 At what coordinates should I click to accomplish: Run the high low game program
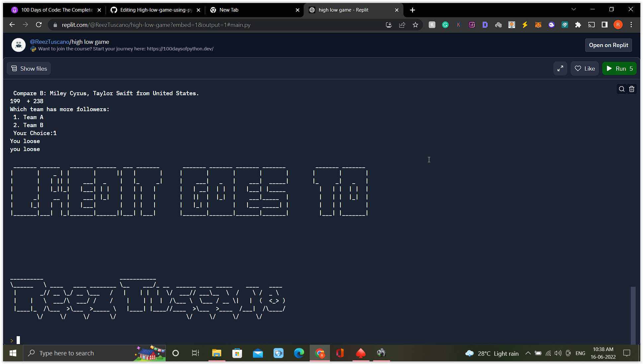click(619, 68)
